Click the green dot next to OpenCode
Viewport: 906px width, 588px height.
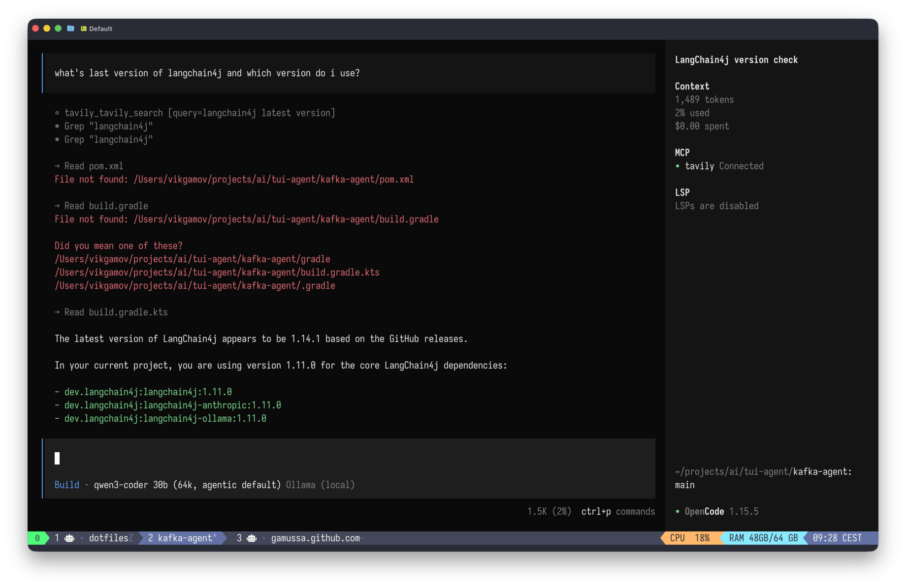tap(678, 511)
